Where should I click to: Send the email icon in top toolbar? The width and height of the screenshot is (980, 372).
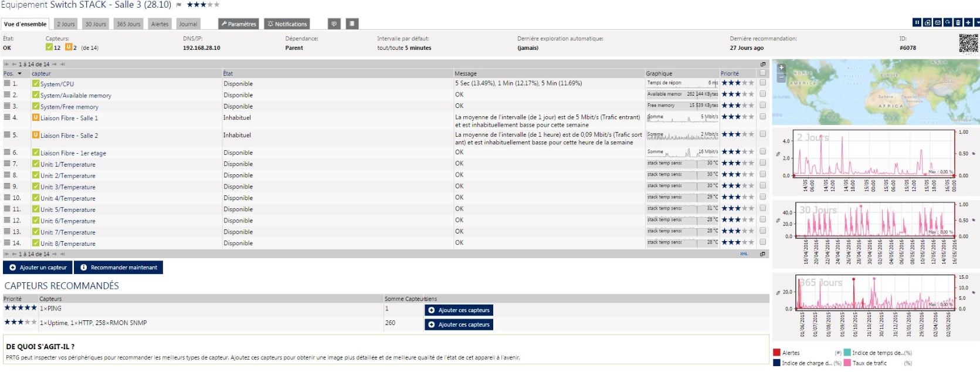click(937, 22)
